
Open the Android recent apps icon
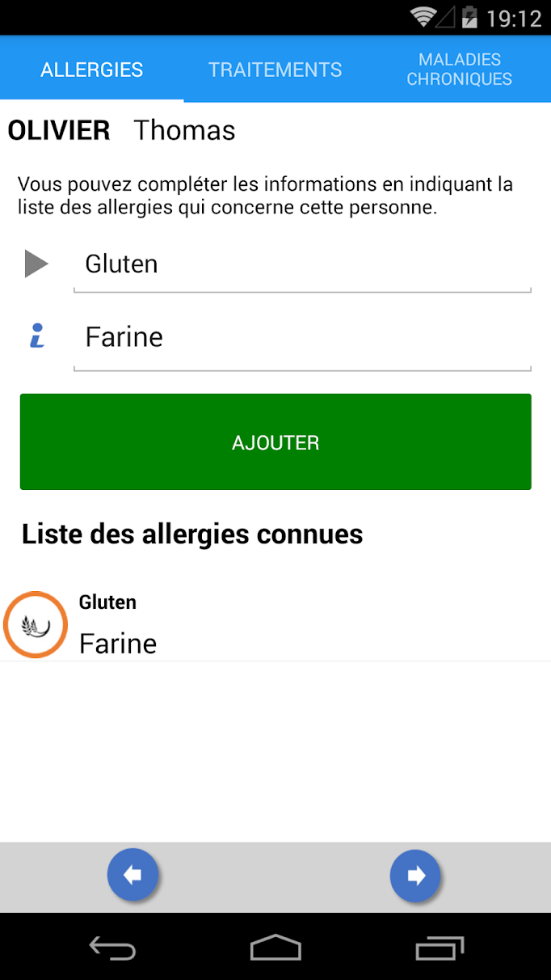click(x=440, y=947)
